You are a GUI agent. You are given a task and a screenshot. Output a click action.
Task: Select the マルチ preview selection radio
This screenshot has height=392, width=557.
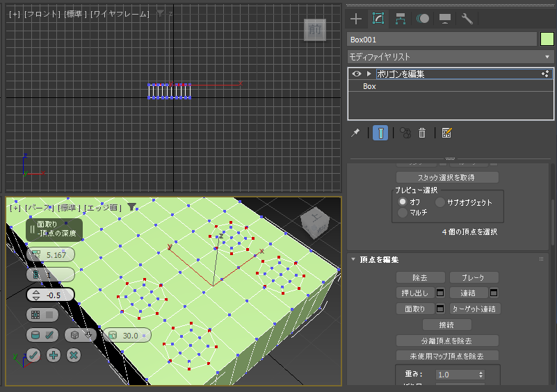pyautogui.click(x=403, y=213)
